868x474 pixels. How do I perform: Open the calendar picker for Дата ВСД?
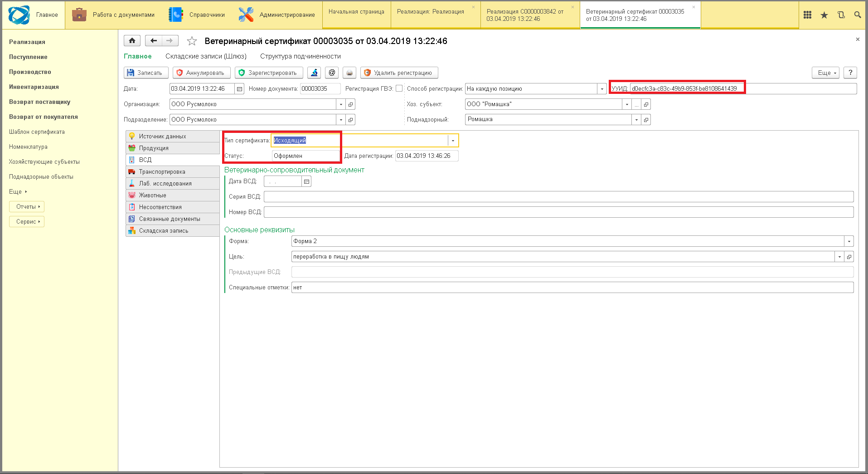[307, 181]
